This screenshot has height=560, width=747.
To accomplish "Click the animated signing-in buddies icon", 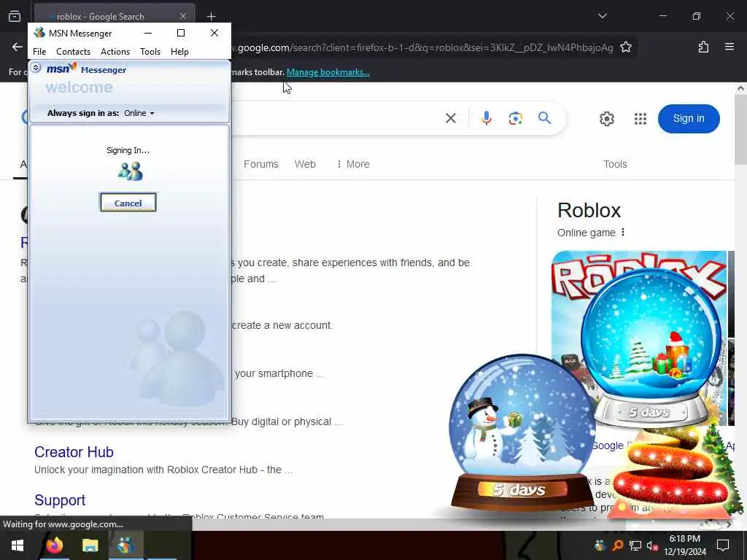I will (x=131, y=171).
